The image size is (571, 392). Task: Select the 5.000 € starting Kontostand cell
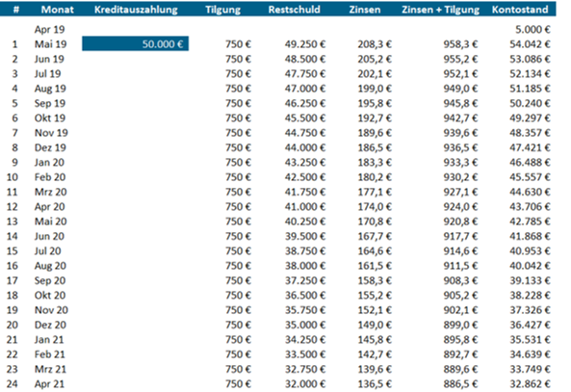click(x=532, y=29)
